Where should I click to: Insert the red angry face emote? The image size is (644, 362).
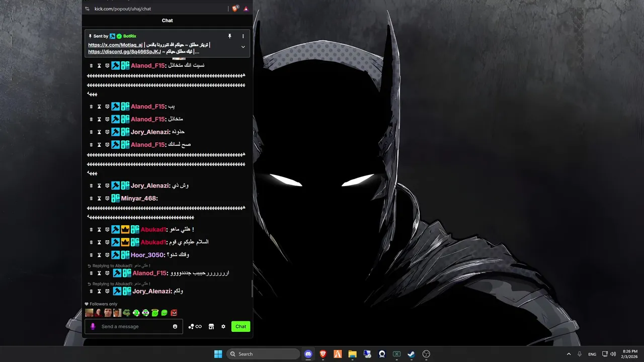174,313
